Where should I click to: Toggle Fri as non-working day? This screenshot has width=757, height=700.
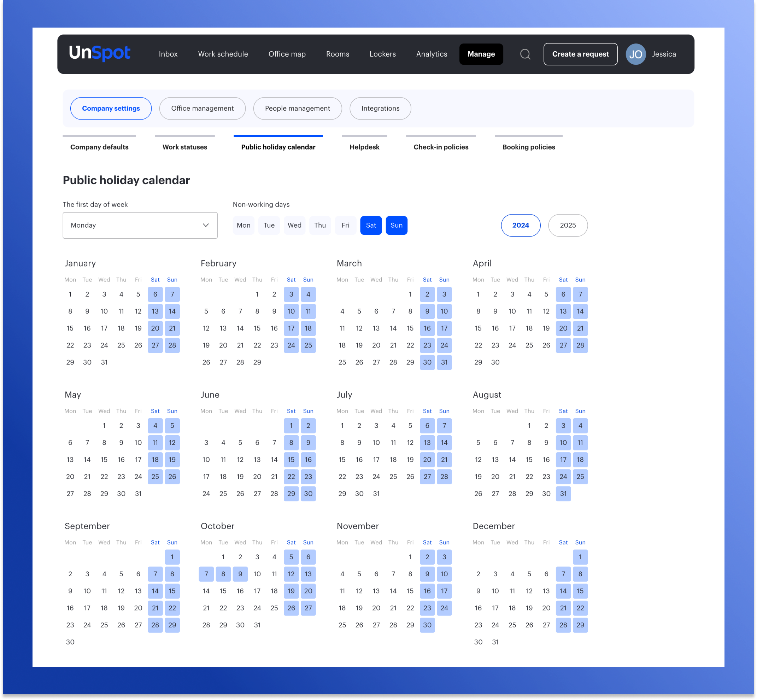pos(345,226)
